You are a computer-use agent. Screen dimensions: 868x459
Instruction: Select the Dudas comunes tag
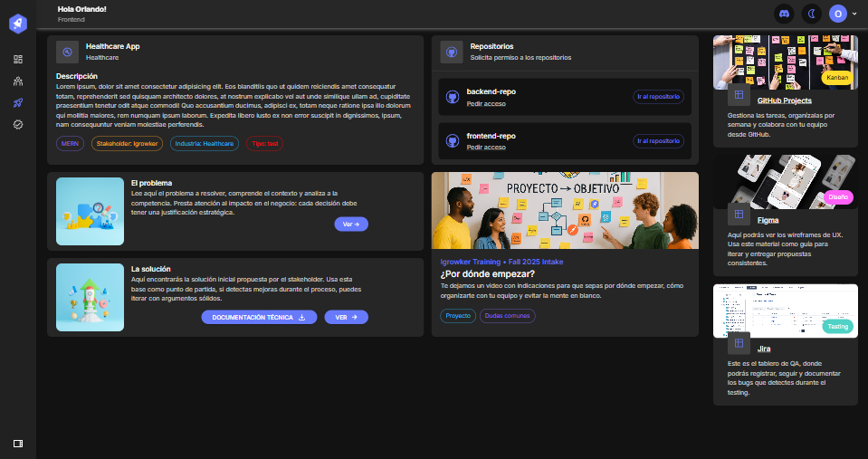pyautogui.click(x=507, y=316)
